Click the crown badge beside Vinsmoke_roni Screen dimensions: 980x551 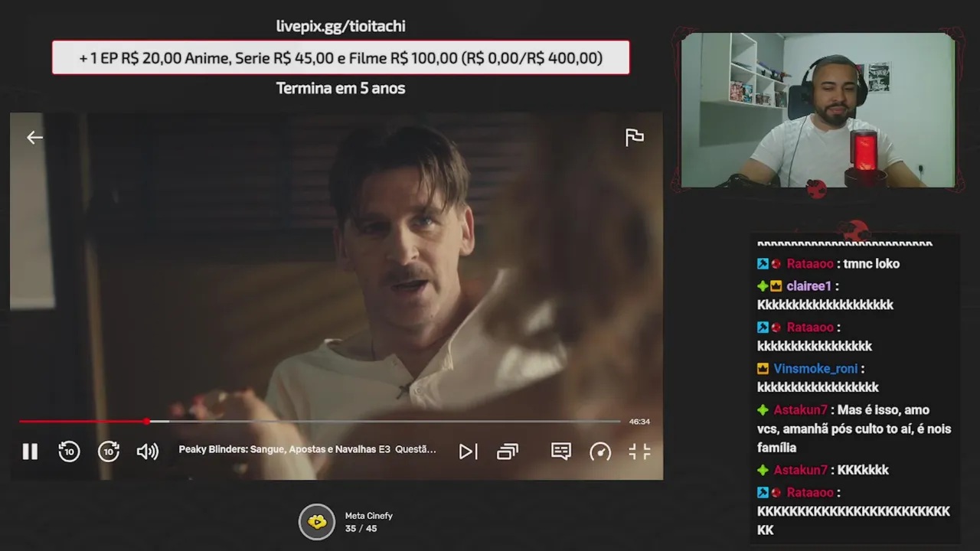[x=763, y=369]
